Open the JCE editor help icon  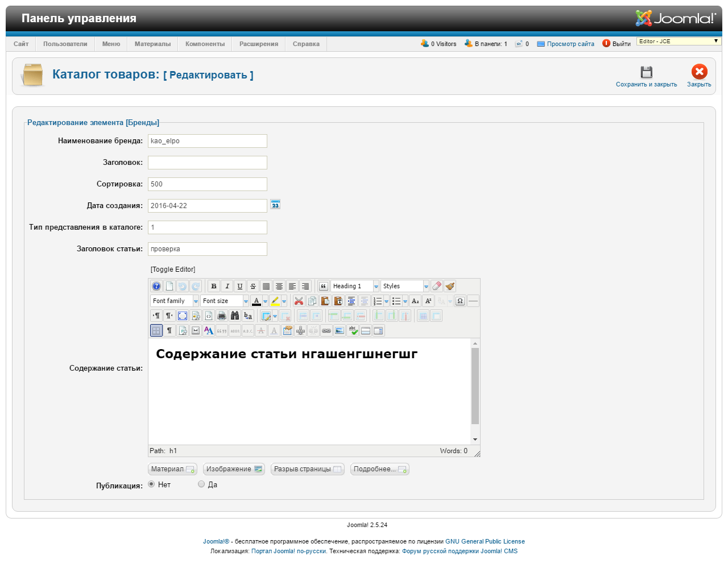click(156, 286)
